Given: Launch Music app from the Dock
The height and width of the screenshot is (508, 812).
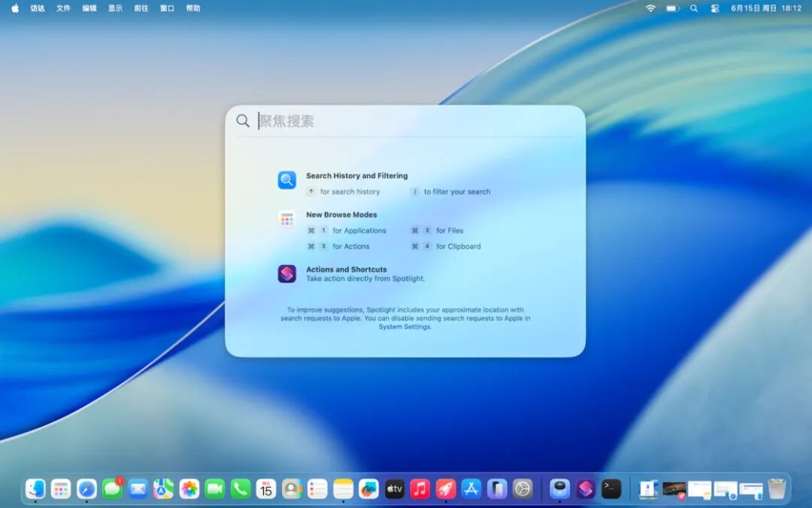Looking at the screenshot, I should (x=420, y=489).
